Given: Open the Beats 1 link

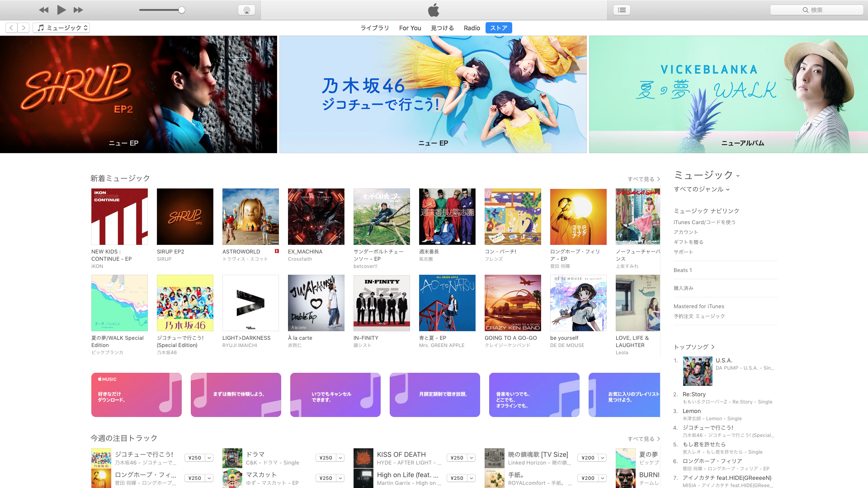Looking at the screenshot, I should pos(683,270).
